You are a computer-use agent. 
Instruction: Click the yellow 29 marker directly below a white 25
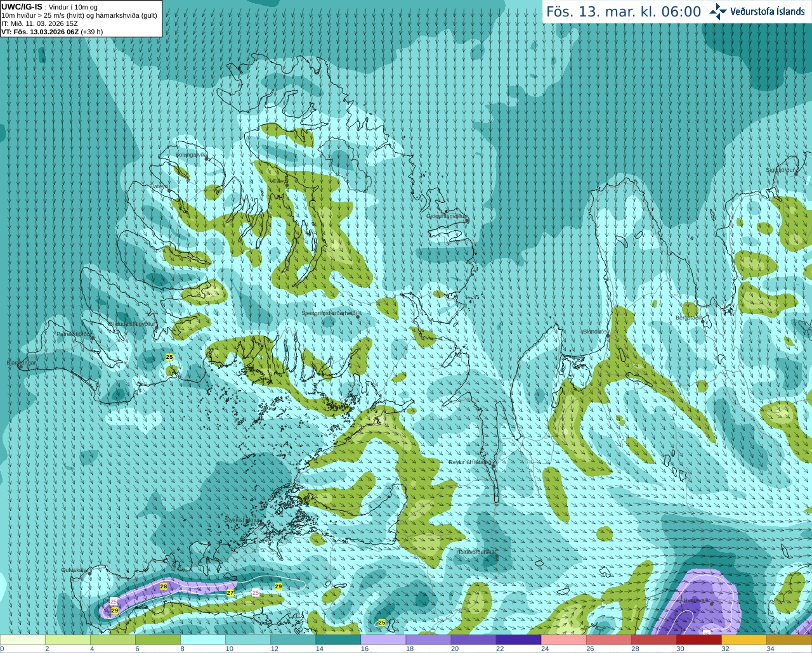[115, 611]
